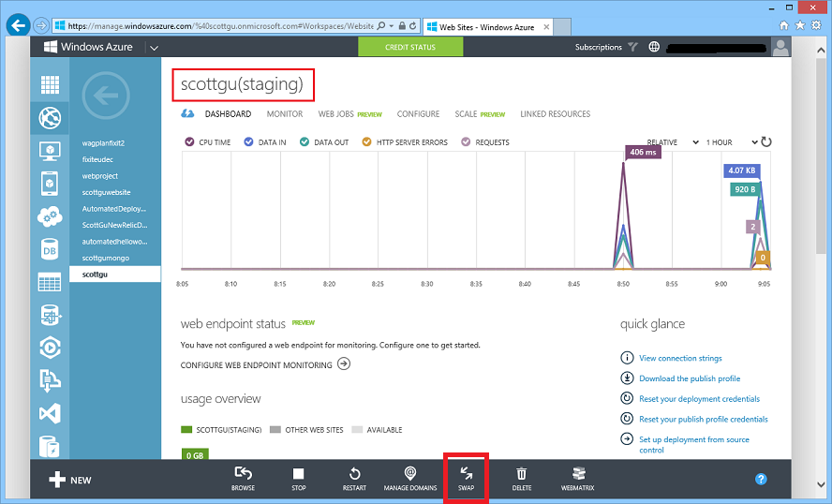This screenshot has height=504, width=832.
Task: Open Manage Domains
Action: 410,474
